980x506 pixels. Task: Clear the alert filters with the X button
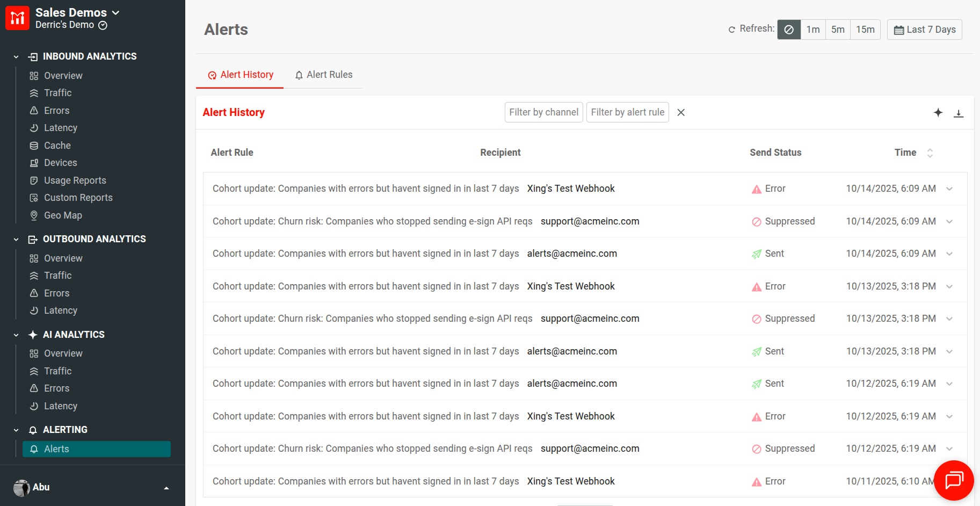coord(681,112)
